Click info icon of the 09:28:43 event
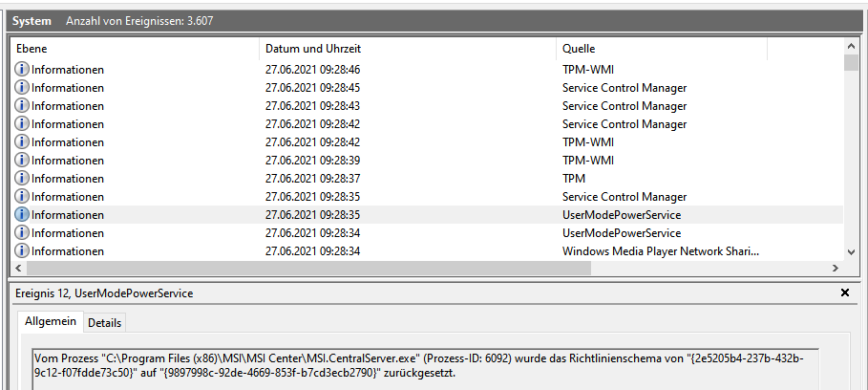Image resolution: width=868 pixels, height=390 pixels. (x=22, y=105)
